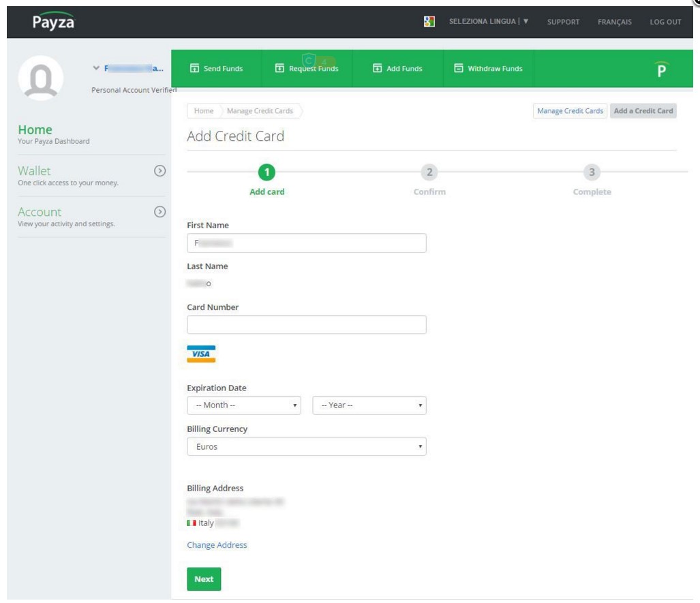Click the Payza logo in header
Image resolution: width=700 pixels, height=603 pixels.
(x=52, y=22)
